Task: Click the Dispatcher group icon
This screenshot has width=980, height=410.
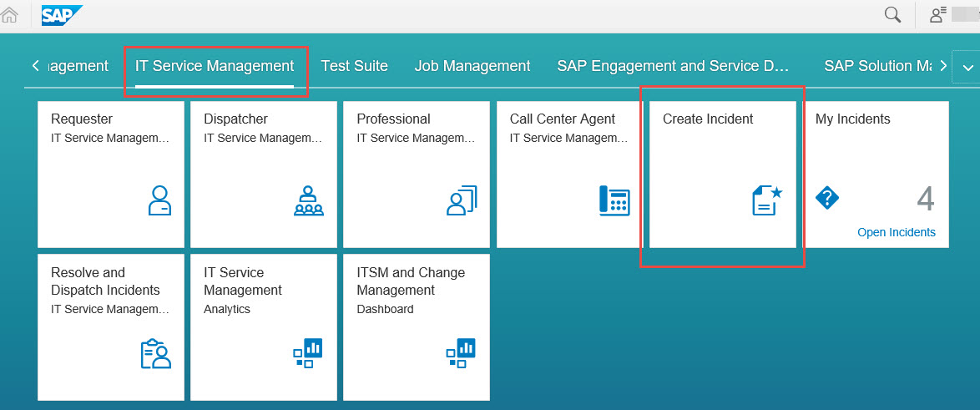Action: click(309, 200)
